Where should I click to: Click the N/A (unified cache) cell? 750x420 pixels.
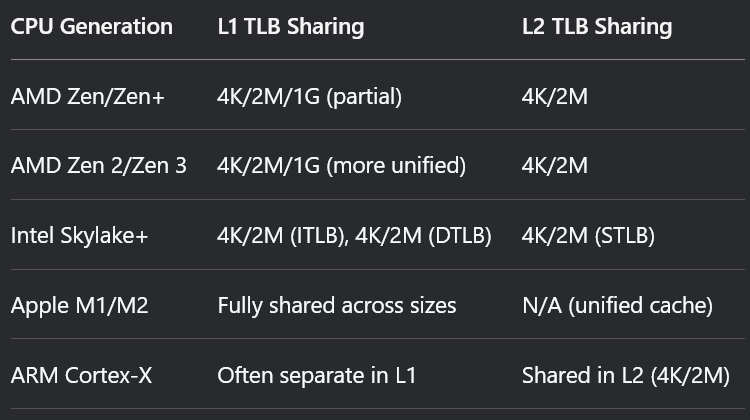pyautogui.click(x=617, y=306)
